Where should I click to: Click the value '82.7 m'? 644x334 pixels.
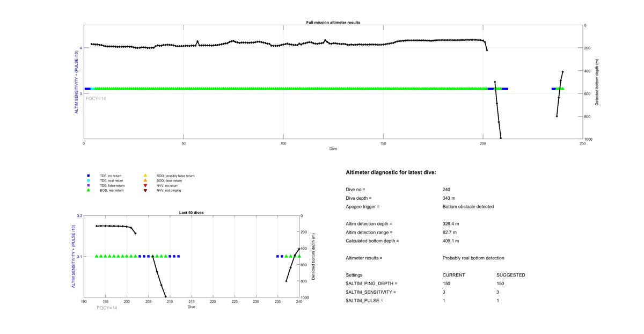[450, 233]
